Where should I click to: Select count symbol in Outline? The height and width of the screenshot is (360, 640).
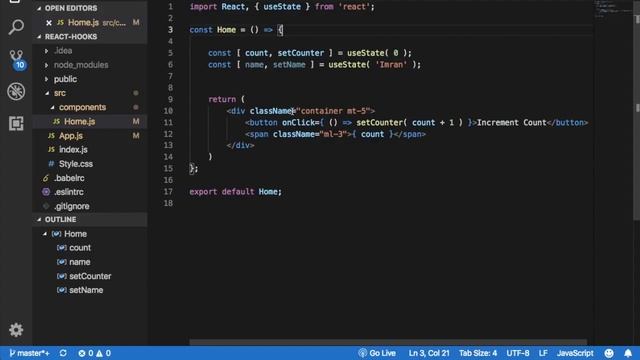(x=80, y=248)
